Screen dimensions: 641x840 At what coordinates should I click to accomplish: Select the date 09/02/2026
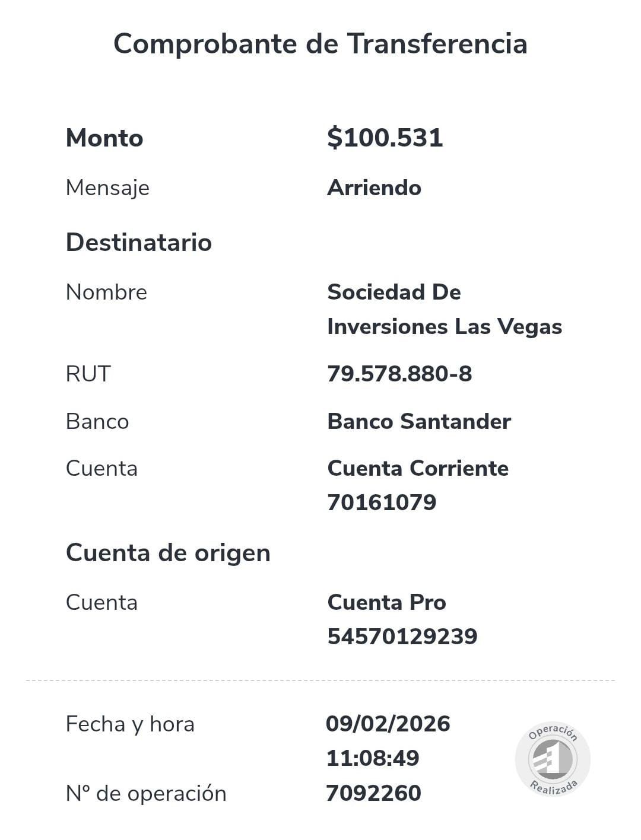pos(388,724)
